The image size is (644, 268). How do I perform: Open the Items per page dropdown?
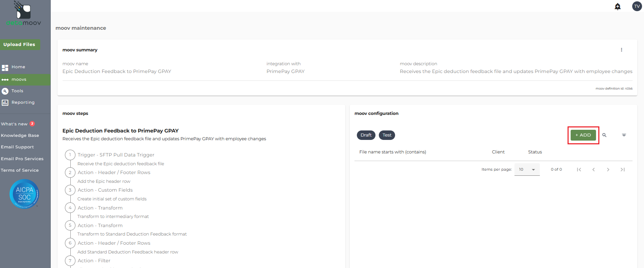527,170
